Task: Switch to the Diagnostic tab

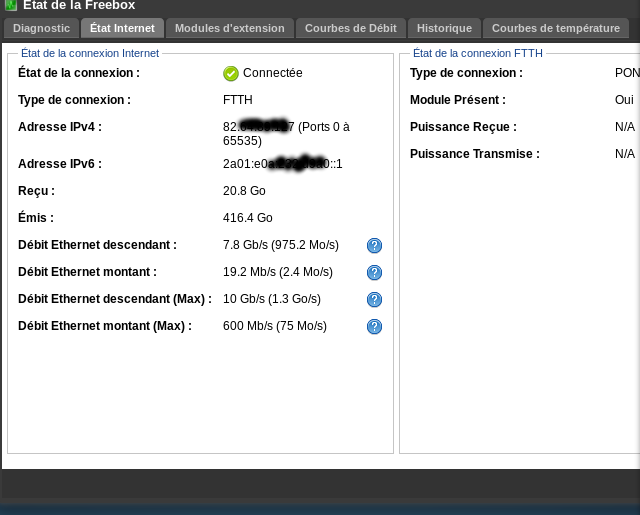Action: pyautogui.click(x=41, y=28)
